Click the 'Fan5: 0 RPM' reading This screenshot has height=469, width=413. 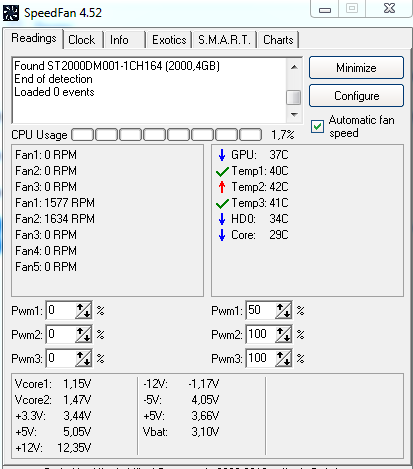[x=46, y=267]
